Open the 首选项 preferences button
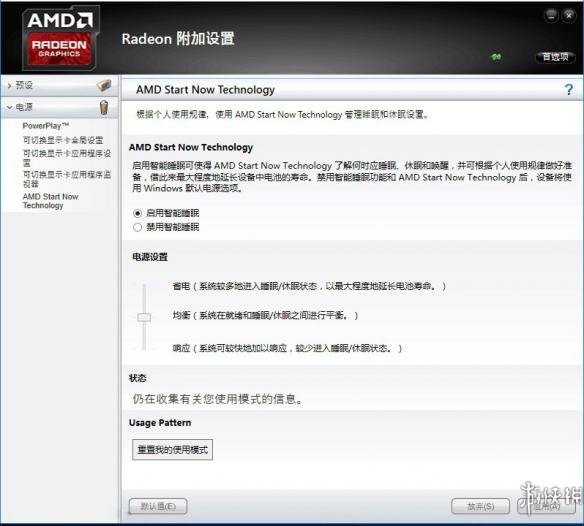Image resolution: width=584 pixels, height=526 pixels. [555, 57]
